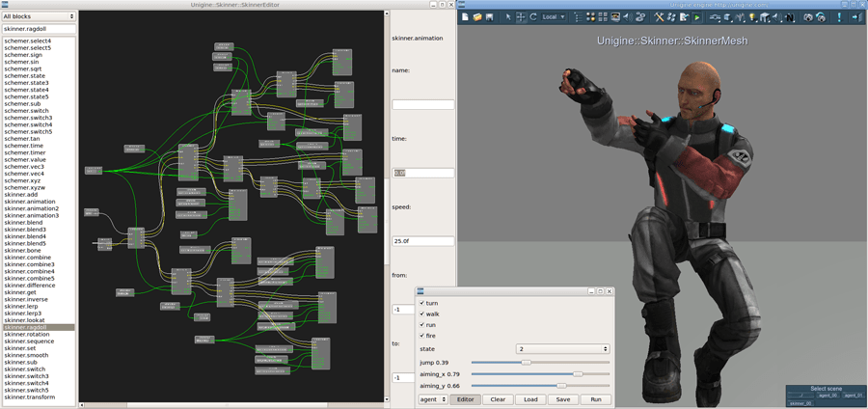
Task: Click the Run button
Action: tap(595, 398)
